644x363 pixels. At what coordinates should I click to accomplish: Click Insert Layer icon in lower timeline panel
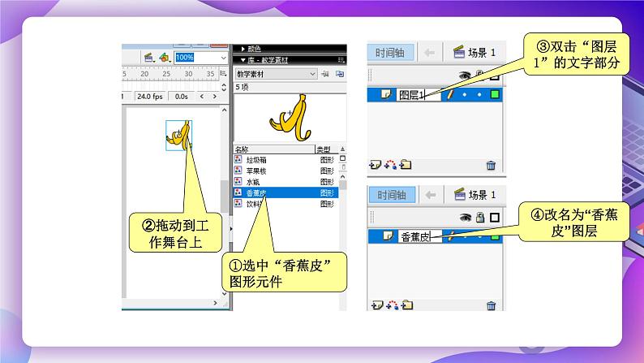tap(377, 305)
